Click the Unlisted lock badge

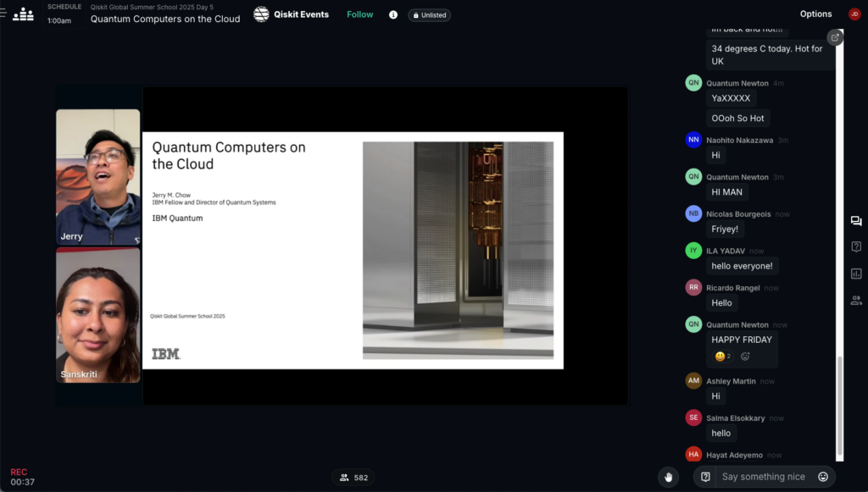430,15
